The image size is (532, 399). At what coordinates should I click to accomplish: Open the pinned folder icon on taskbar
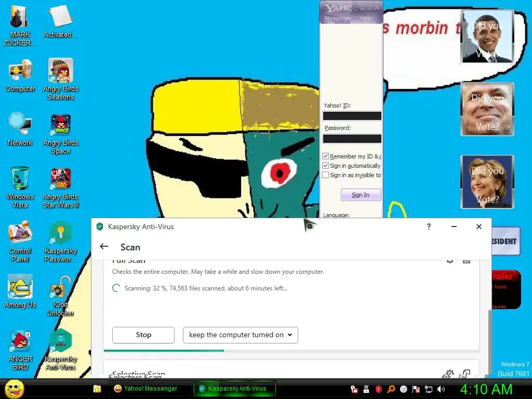point(97,389)
